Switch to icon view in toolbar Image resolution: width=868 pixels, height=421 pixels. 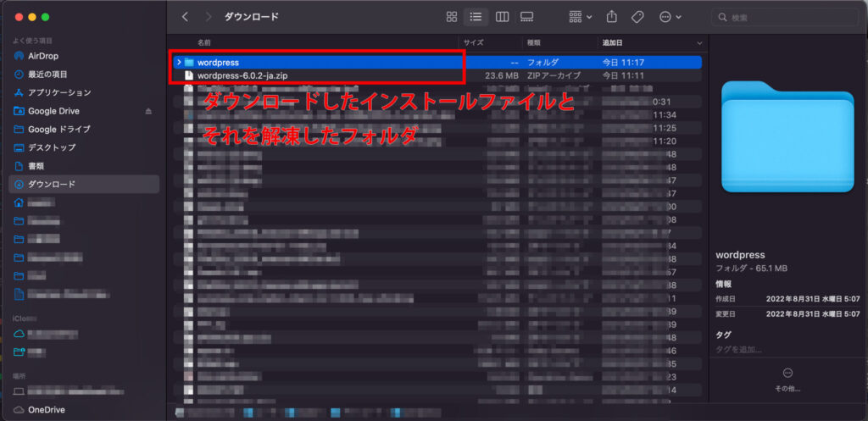tap(452, 17)
